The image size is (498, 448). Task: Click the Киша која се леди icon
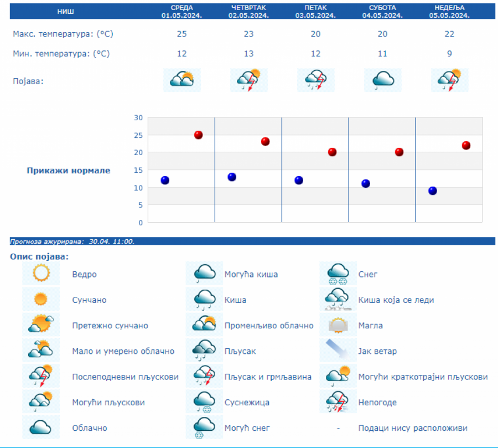tap(338, 299)
